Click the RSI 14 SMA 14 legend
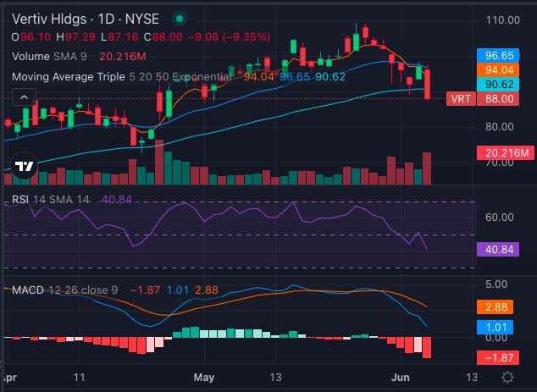Image resolution: width=537 pixels, height=392 pixels. click(x=50, y=199)
